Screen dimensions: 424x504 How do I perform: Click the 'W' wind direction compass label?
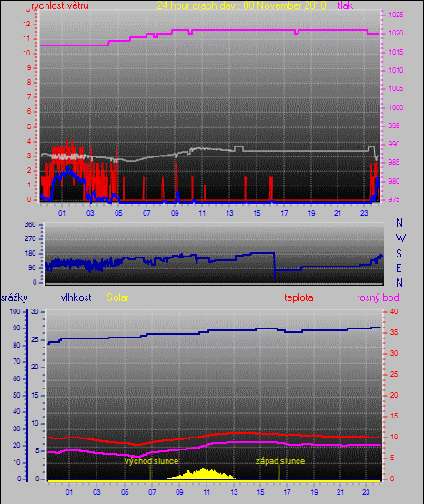[x=400, y=238]
